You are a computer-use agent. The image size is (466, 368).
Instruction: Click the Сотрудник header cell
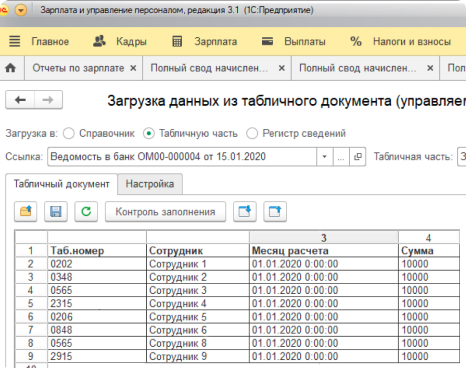coord(198,251)
